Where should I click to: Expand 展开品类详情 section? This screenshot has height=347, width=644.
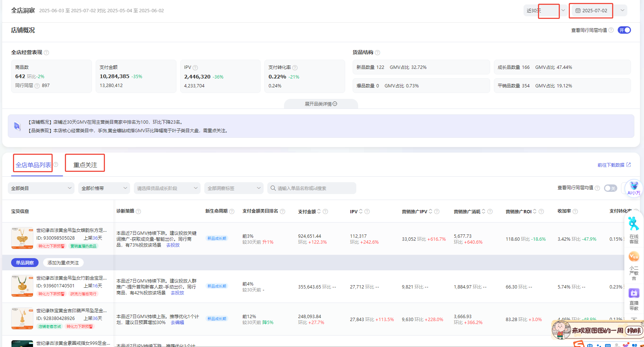(321, 104)
